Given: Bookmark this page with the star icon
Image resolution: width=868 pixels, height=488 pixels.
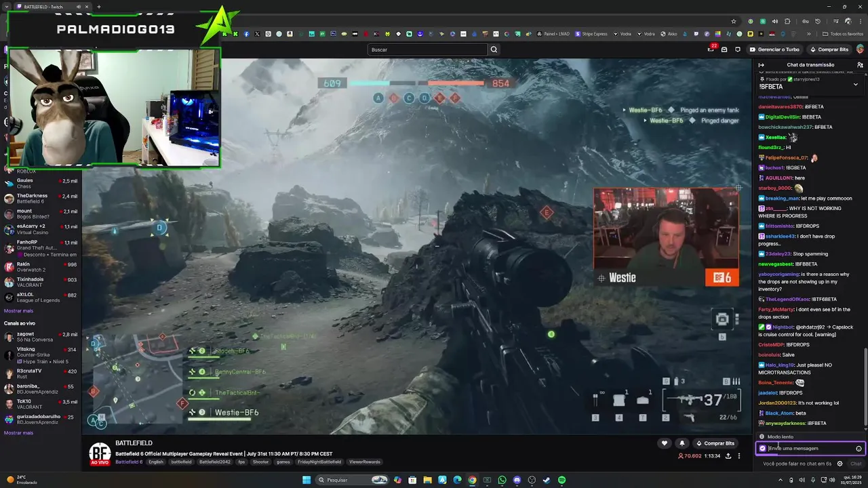Looking at the screenshot, I should tap(733, 21).
